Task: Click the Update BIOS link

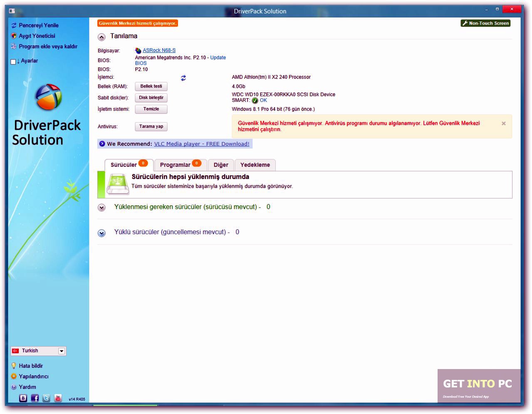Action: (181, 60)
